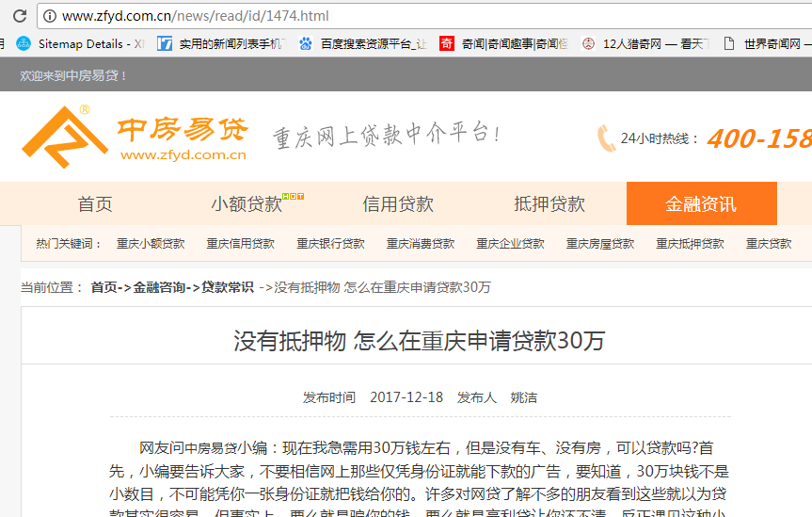Click the 重庆小额贷款 keyword link
This screenshot has width=812, height=517.
pyautogui.click(x=151, y=244)
